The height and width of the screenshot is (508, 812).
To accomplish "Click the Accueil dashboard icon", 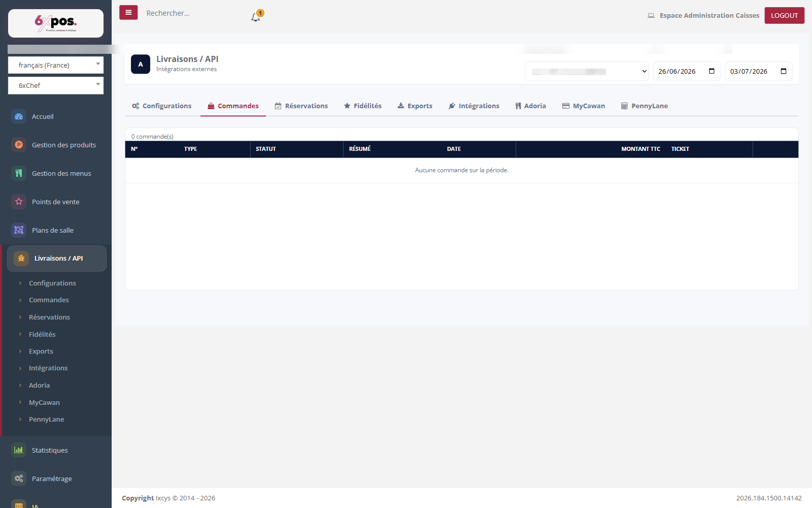I will coord(19,116).
